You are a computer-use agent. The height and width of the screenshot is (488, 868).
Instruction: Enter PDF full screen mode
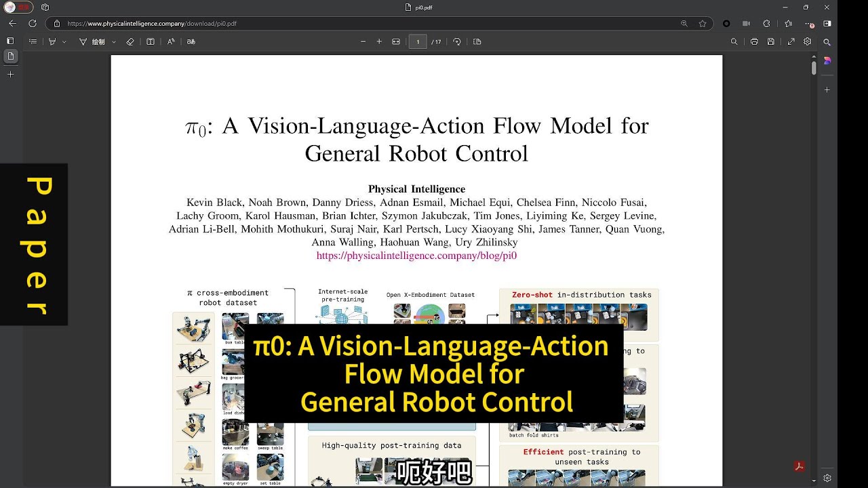pos(791,41)
